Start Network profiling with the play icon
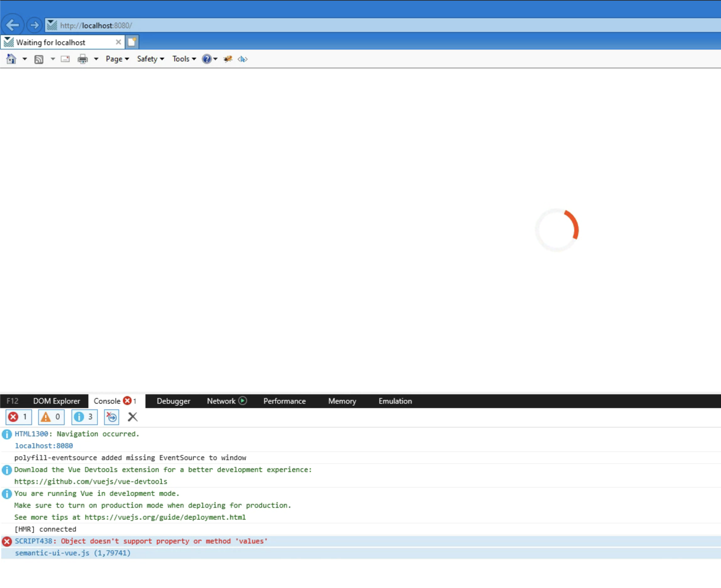 [243, 401]
